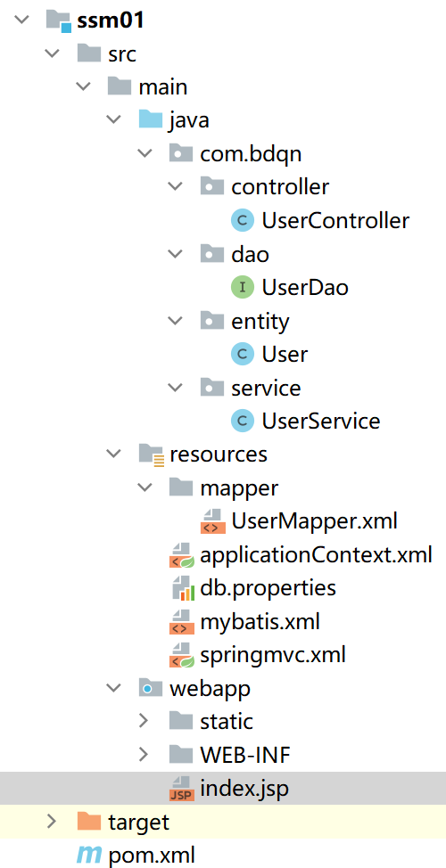
Task: Select the com.bdqn package label
Action: (251, 153)
